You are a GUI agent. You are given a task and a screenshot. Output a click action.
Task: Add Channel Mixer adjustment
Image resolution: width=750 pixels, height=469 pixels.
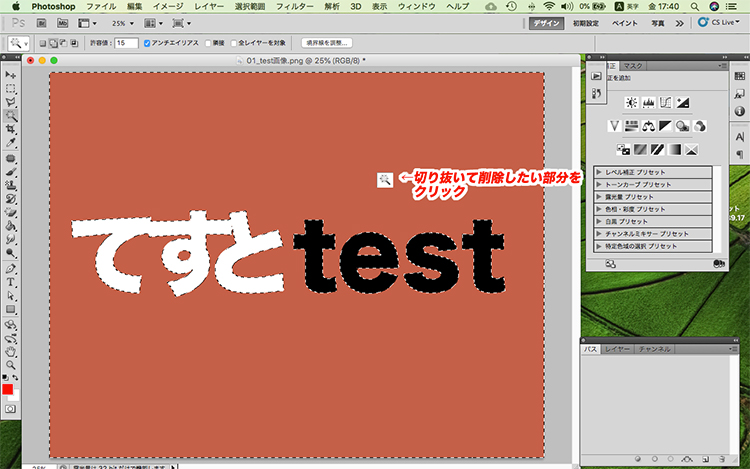tap(700, 126)
